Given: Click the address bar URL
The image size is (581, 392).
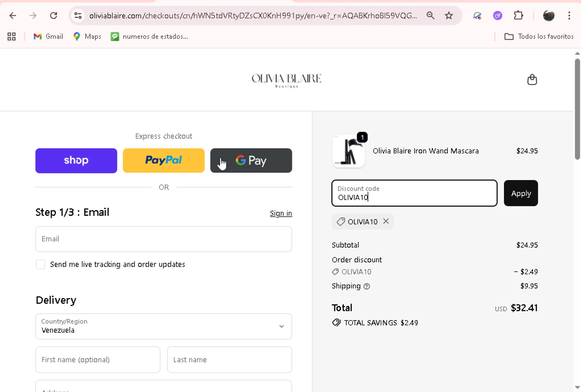Looking at the screenshot, I should tap(253, 15).
